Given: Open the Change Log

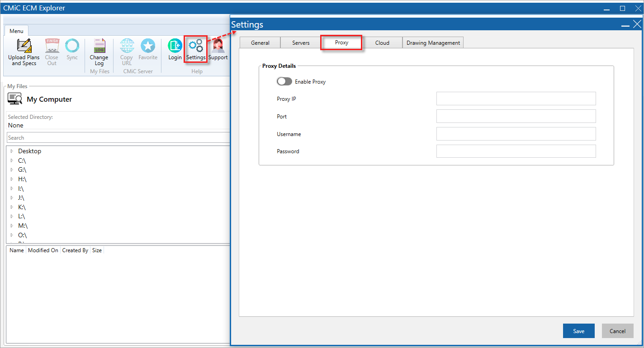Looking at the screenshot, I should pos(99,52).
